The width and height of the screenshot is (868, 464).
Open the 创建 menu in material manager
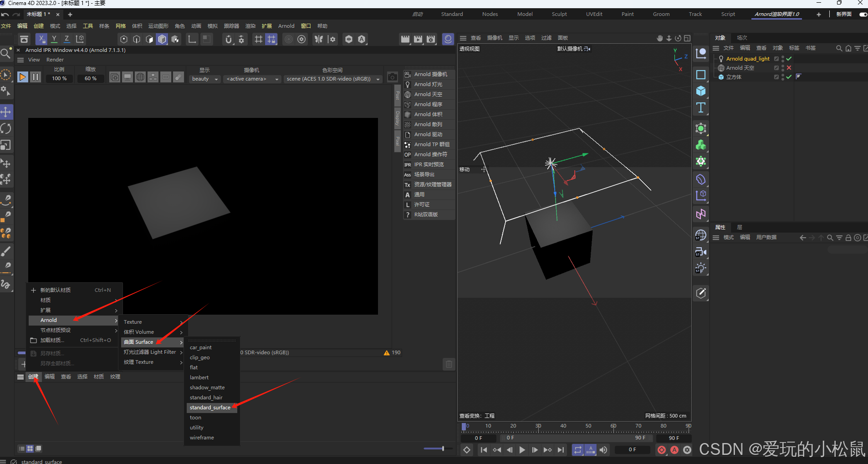33,377
